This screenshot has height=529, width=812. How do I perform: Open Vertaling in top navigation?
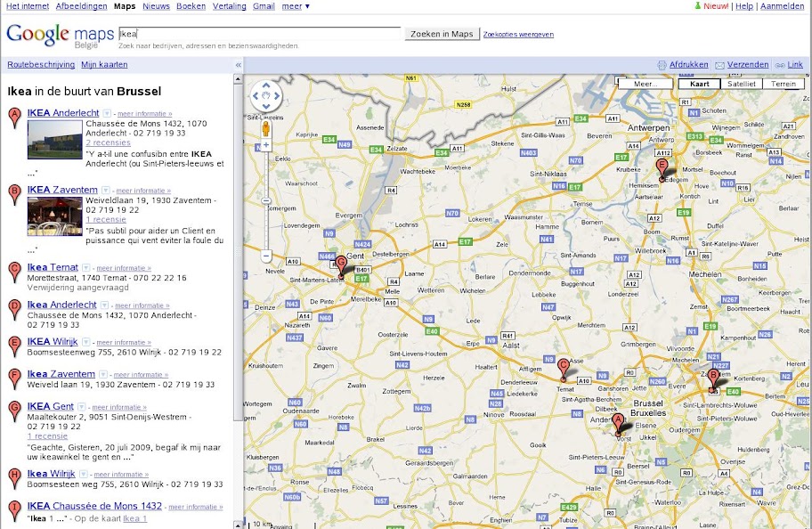(x=230, y=6)
